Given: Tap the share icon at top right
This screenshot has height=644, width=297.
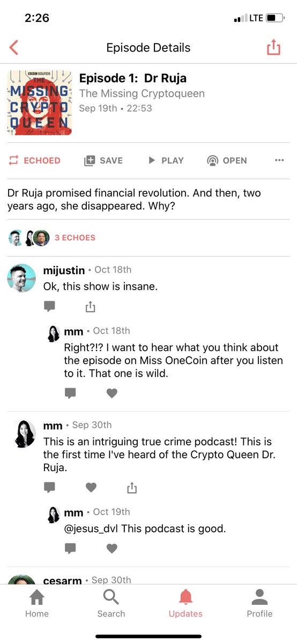Looking at the screenshot, I should [273, 47].
